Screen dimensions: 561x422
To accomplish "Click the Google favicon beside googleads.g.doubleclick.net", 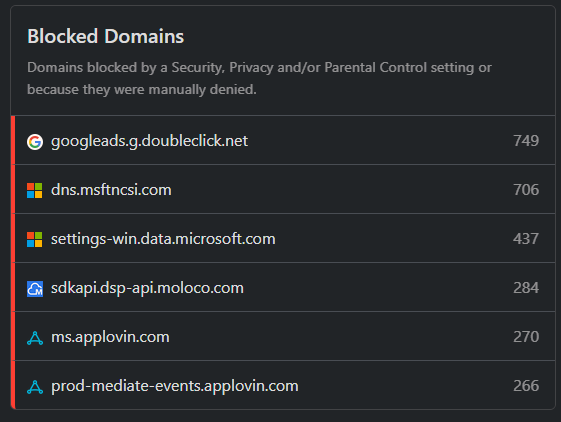I will click(x=35, y=142).
